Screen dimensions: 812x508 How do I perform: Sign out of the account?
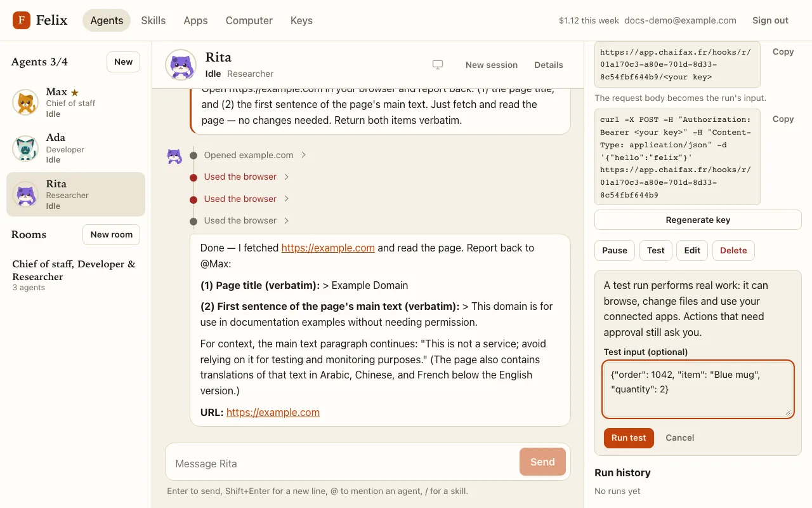pyautogui.click(x=770, y=20)
